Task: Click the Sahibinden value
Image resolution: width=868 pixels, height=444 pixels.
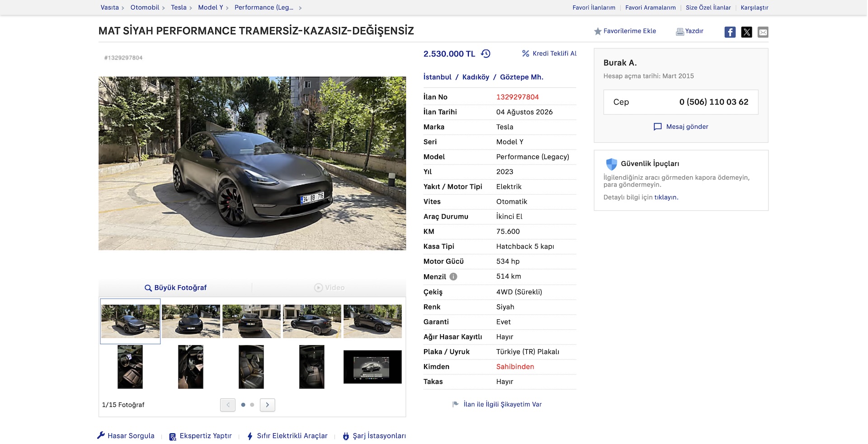Action: (x=515, y=367)
